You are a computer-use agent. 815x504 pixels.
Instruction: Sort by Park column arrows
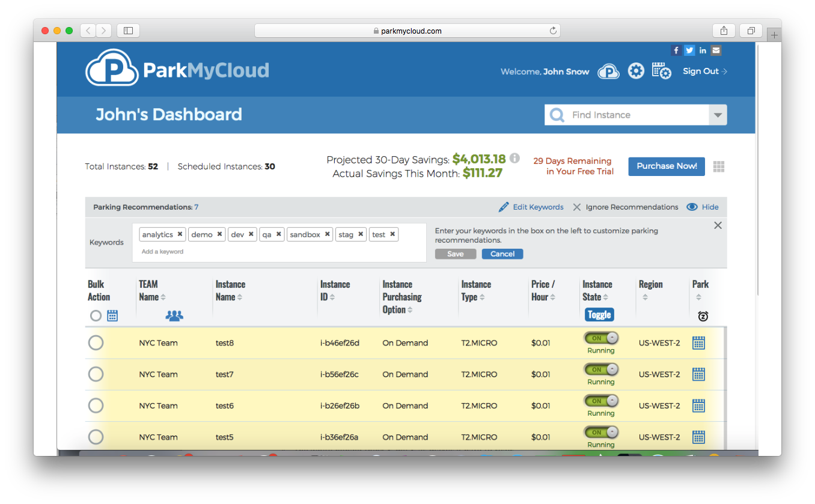click(698, 297)
